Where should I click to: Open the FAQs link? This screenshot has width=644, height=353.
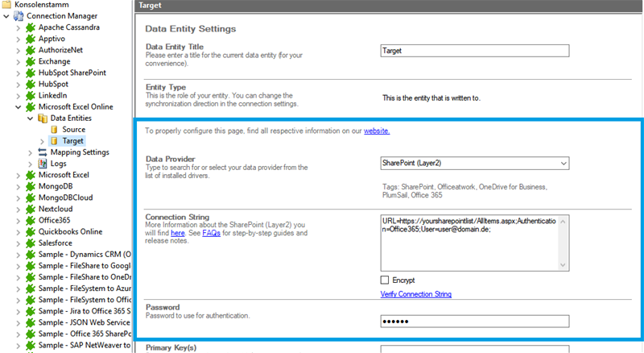(x=211, y=233)
